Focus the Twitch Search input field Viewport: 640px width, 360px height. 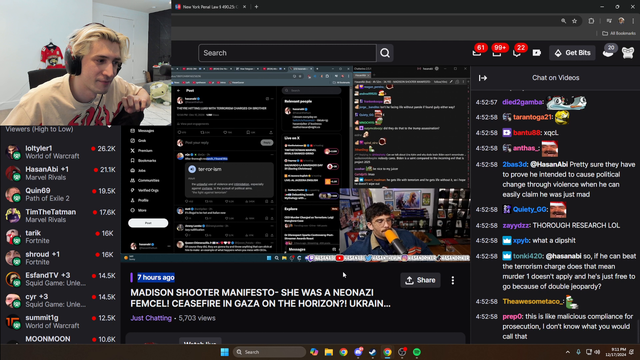tap(287, 53)
